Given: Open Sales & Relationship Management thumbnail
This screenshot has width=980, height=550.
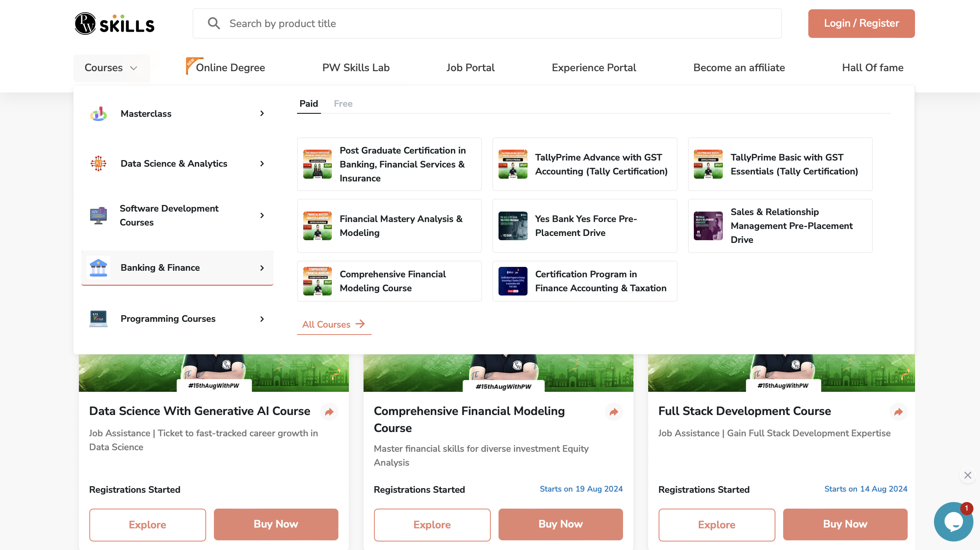Looking at the screenshot, I should (x=708, y=226).
